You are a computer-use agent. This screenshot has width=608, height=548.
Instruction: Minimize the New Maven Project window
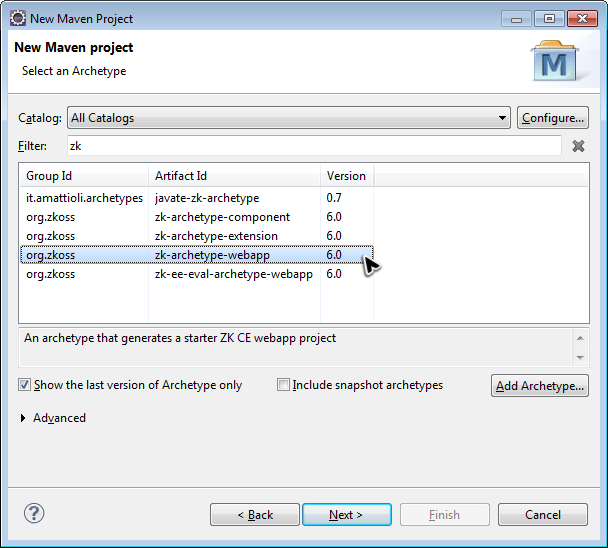pos(516,19)
